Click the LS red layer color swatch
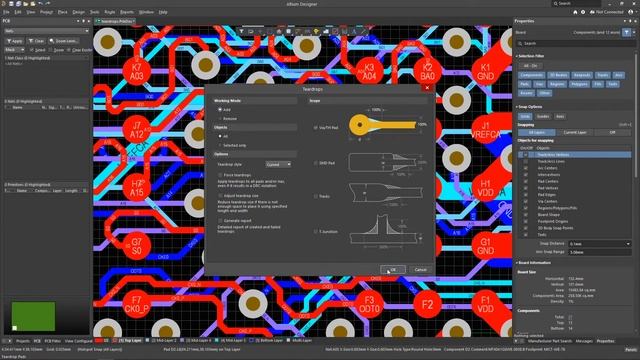The width and height of the screenshot is (640, 360). (98, 340)
